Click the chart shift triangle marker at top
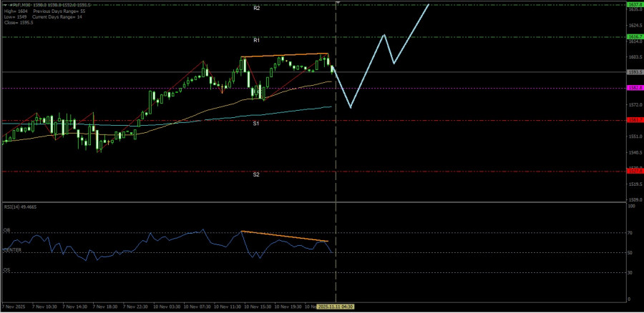This screenshot has width=644, height=313. (336, 4)
